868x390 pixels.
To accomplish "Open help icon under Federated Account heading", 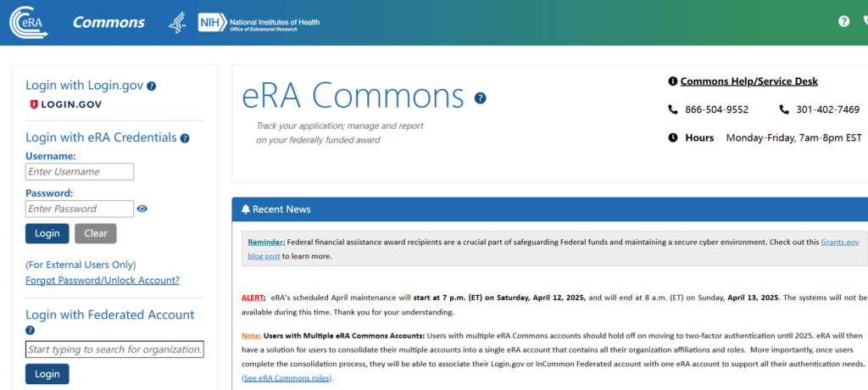I will pyautogui.click(x=31, y=331).
